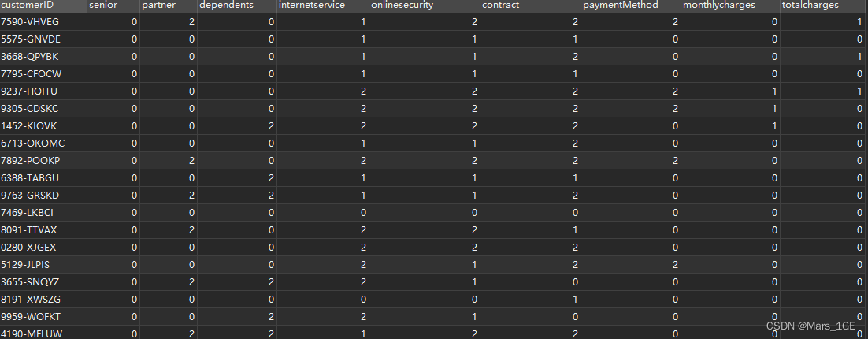The height and width of the screenshot is (339, 868).
Task: Select customer ID 9959-WOFKT
Action: (43, 317)
